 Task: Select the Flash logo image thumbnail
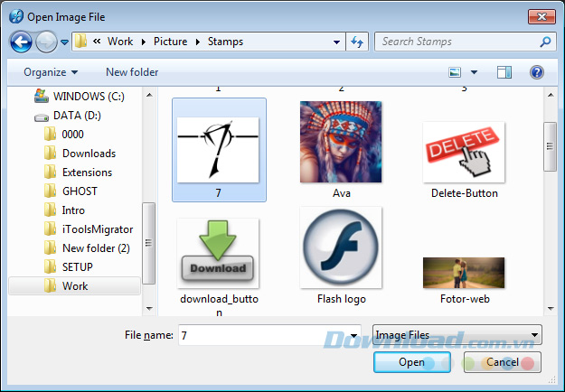coord(341,247)
